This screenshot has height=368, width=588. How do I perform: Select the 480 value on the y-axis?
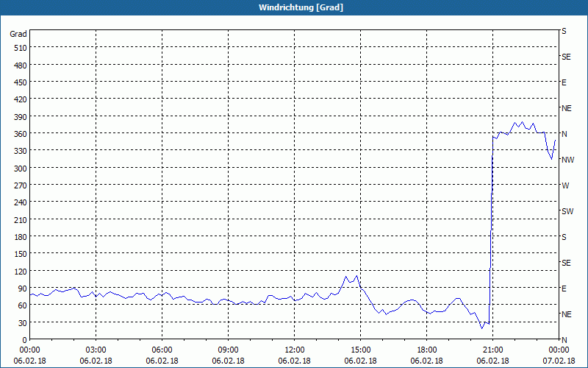pos(21,66)
